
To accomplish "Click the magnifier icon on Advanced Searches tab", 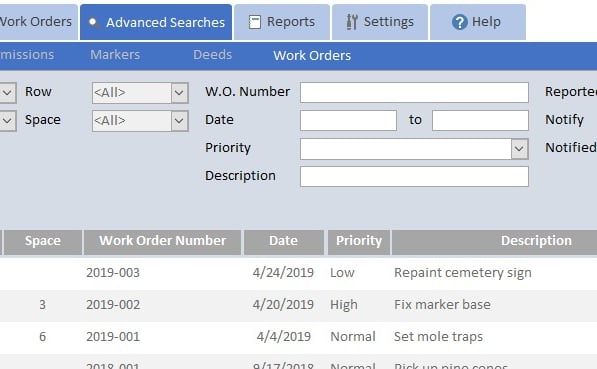I will click(x=93, y=22).
